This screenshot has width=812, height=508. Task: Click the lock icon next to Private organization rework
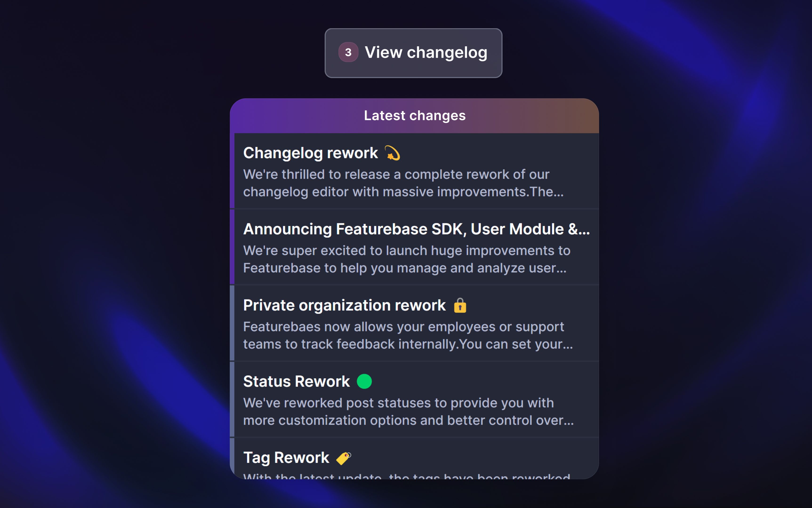(x=460, y=306)
